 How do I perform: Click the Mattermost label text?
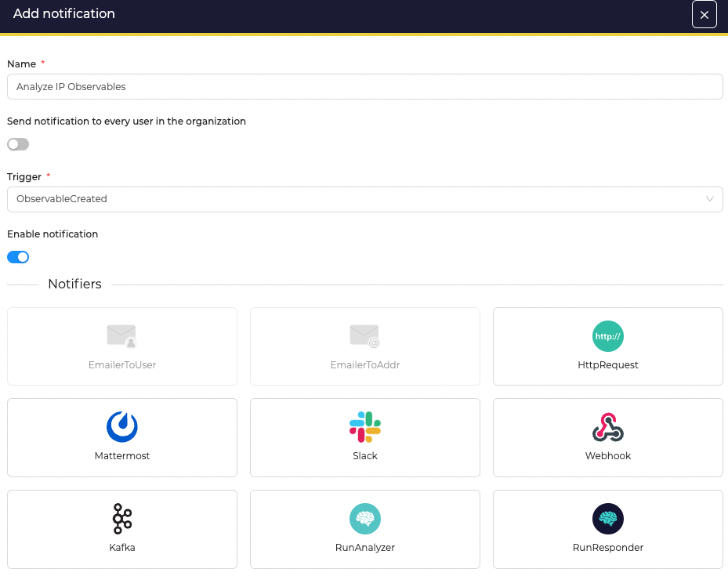point(122,456)
